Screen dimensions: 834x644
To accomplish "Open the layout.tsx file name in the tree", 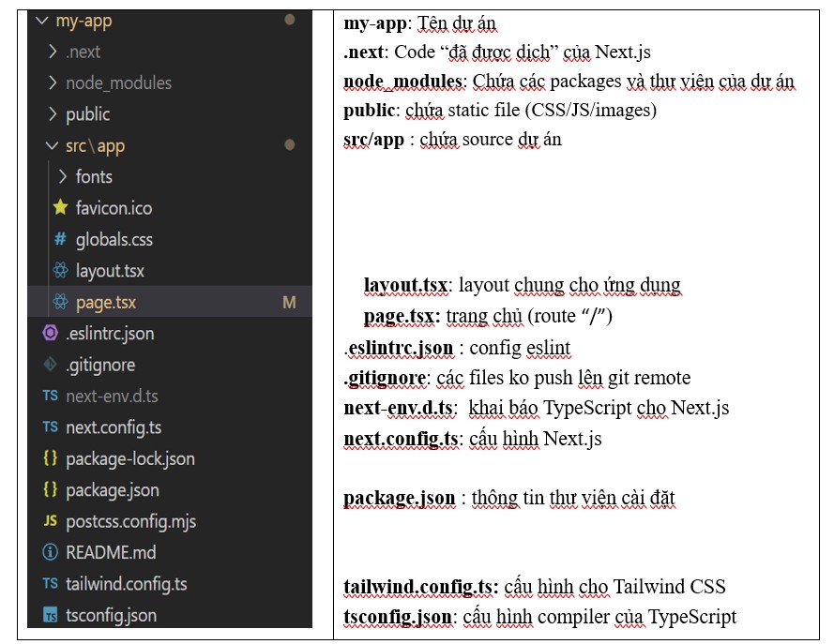I will click(110, 272).
